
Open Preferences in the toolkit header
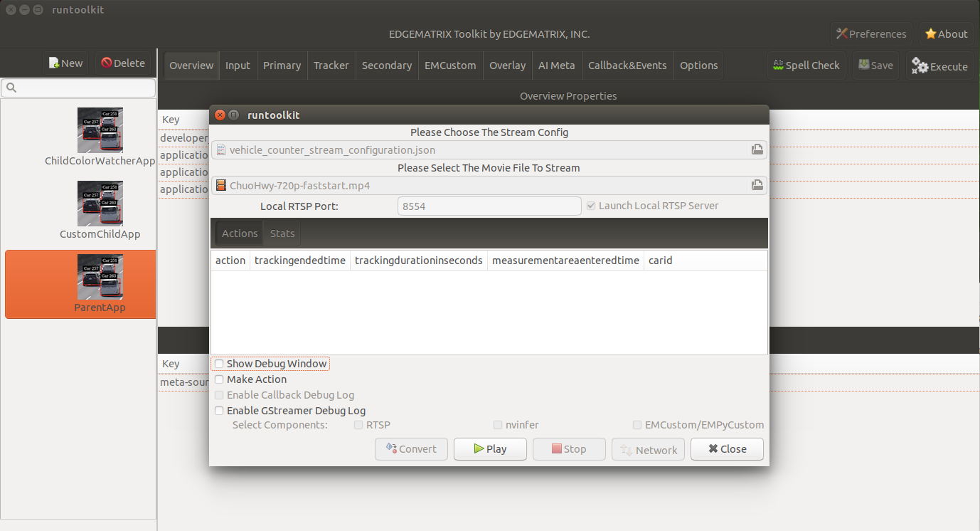coord(871,33)
